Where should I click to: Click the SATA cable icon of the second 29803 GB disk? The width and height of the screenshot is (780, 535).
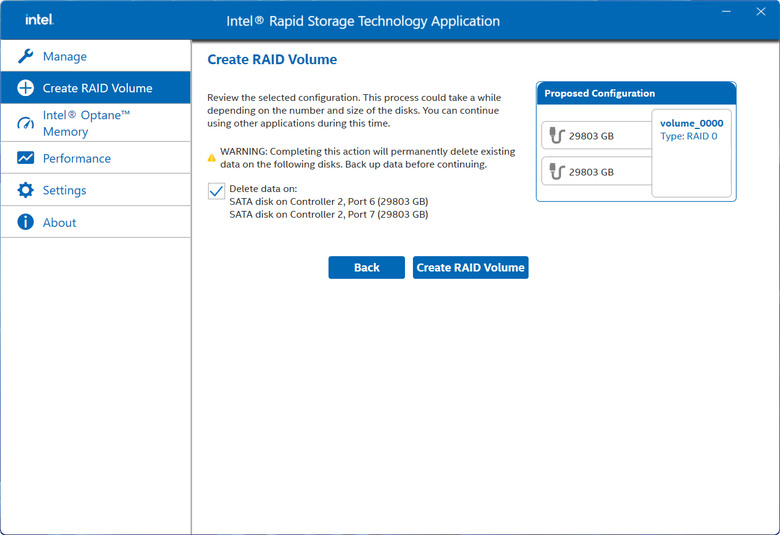coord(557,172)
